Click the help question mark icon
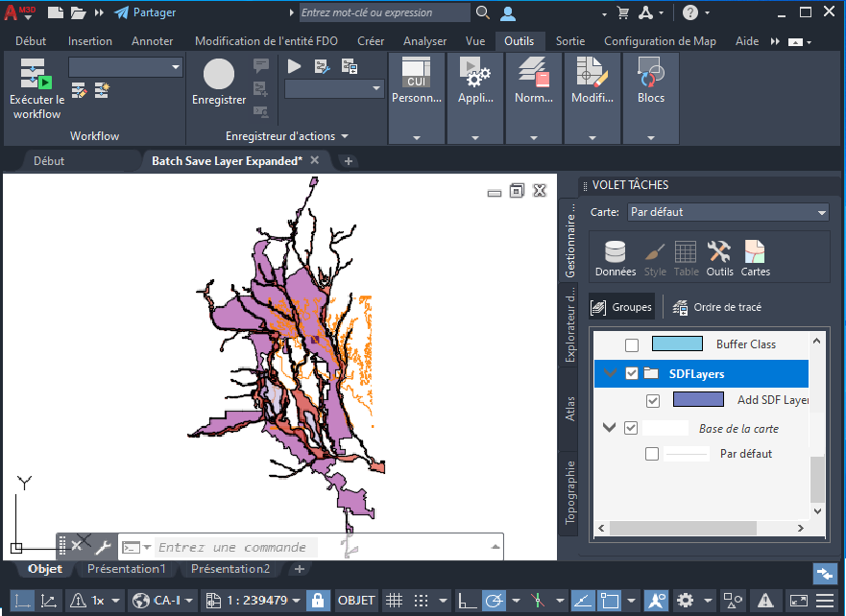Image resolution: width=846 pixels, height=616 pixels. (x=690, y=12)
